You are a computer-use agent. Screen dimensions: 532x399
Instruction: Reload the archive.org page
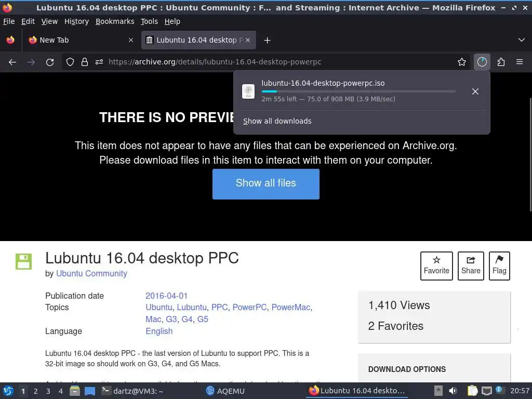coord(50,62)
